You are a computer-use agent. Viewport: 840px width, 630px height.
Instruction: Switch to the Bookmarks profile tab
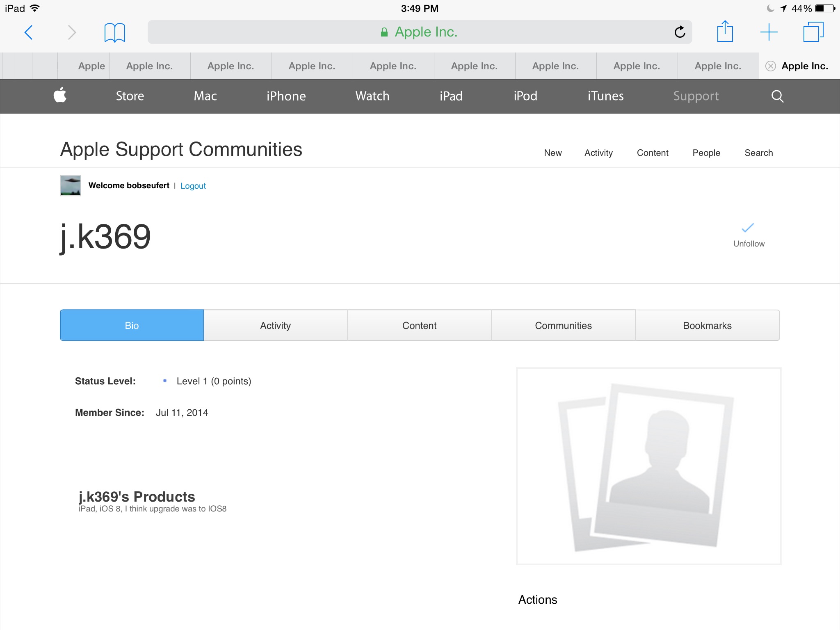click(x=707, y=325)
